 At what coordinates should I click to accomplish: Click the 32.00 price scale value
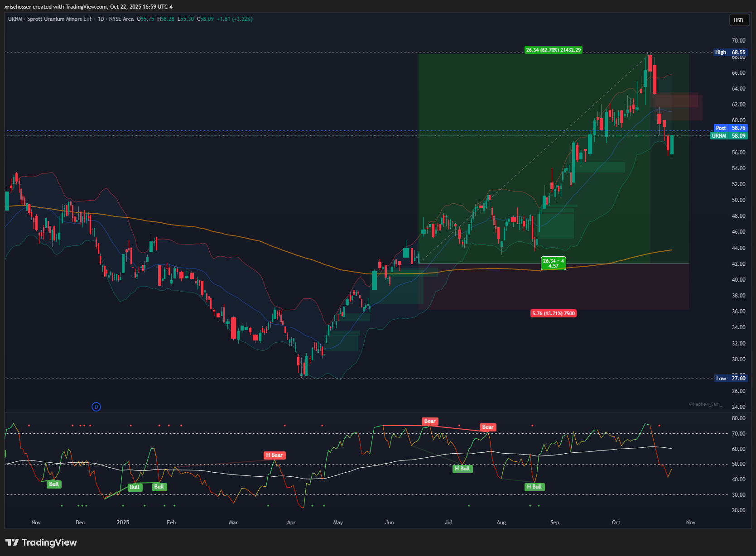(x=738, y=344)
